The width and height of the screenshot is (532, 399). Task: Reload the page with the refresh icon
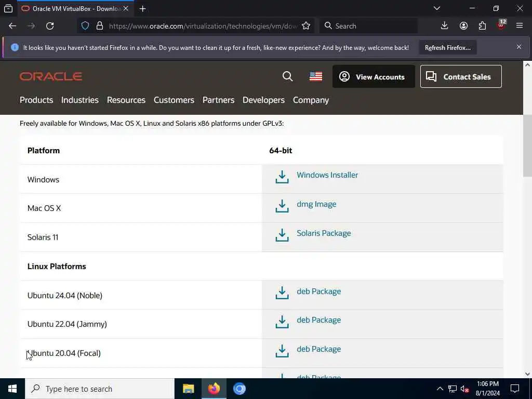(x=50, y=26)
